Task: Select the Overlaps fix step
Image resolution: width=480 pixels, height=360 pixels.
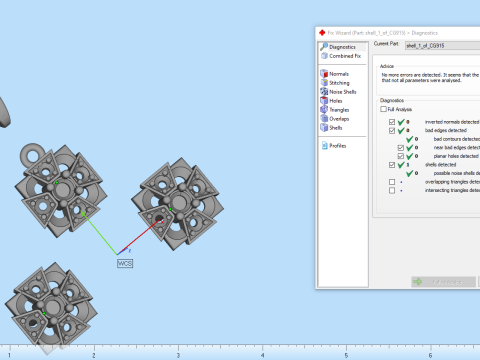Action: click(335, 119)
